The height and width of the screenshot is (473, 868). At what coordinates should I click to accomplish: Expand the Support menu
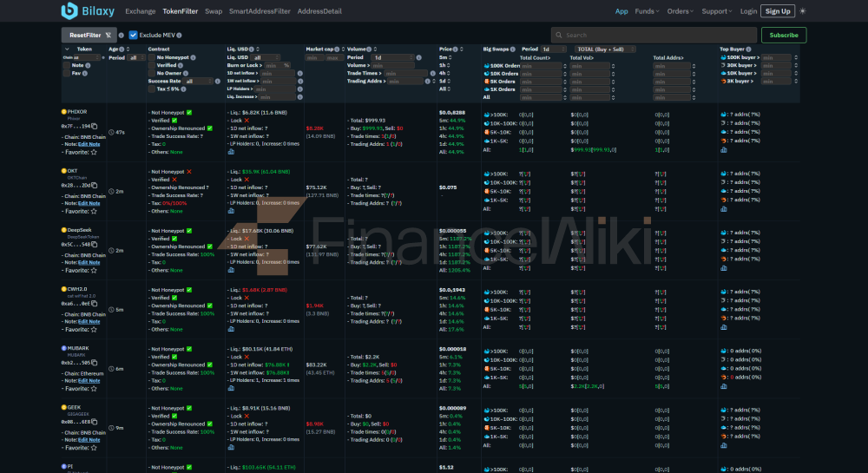(716, 11)
